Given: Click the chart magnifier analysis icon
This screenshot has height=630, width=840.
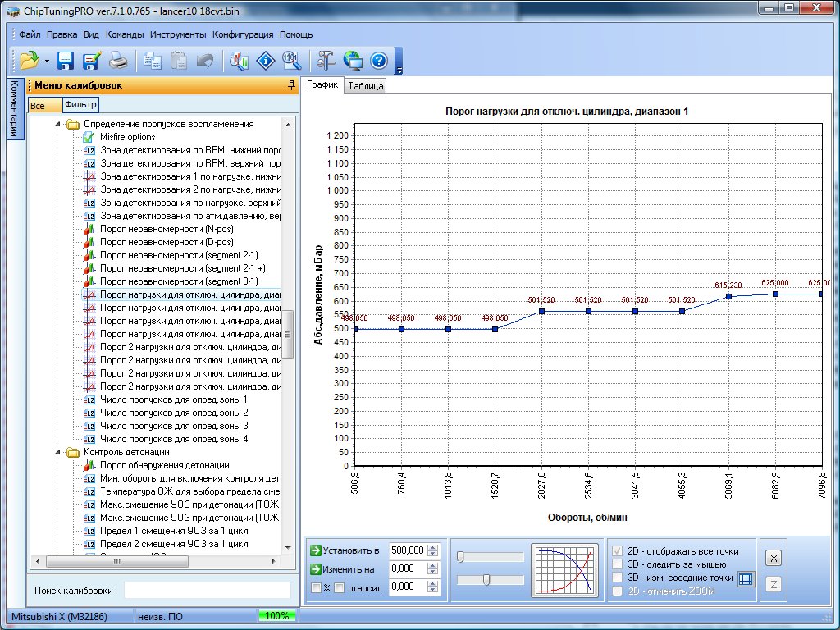Looking at the screenshot, I should click(239, 60).
